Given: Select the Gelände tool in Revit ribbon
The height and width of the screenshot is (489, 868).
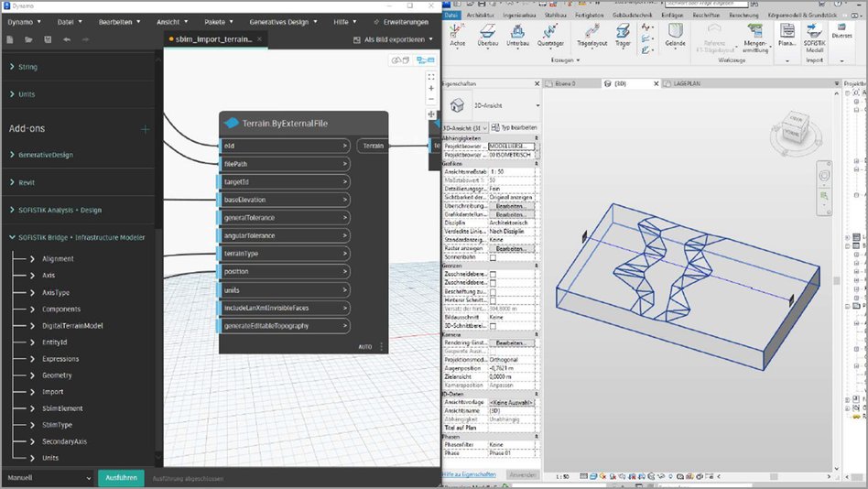Looking at the screenshot, I should pyautogui.click(x=676, y=36).
